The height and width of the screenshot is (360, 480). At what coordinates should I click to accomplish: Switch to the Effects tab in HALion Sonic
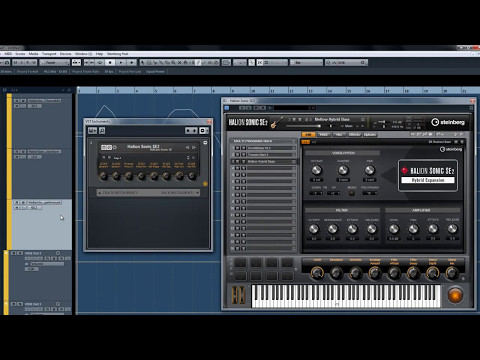tap(354, 134)
